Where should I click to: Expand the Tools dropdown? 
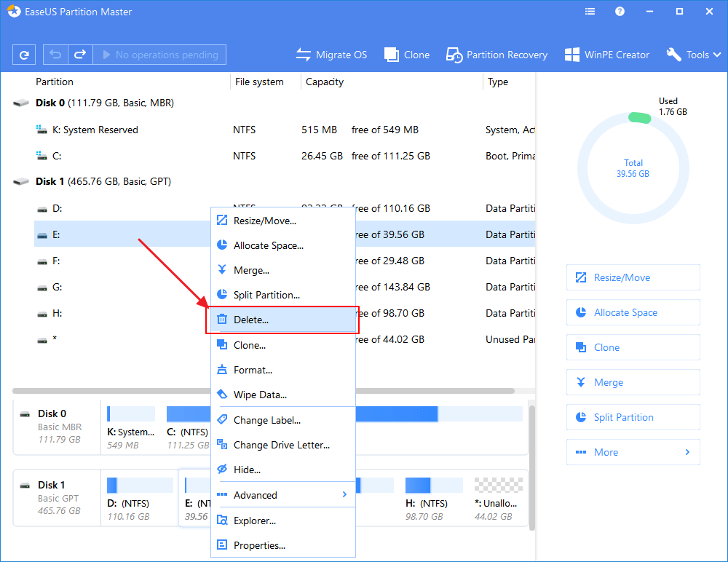click(694, 55)
